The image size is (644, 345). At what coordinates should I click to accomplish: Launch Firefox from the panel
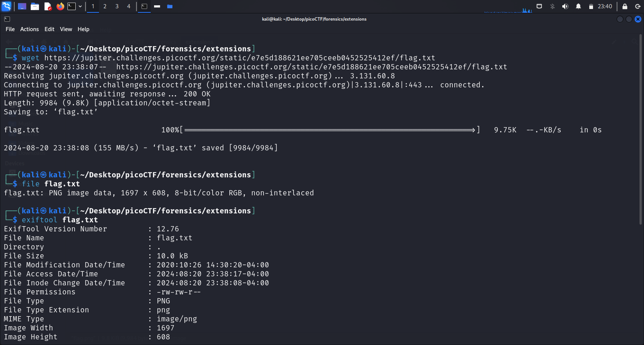pyautogui.click(x=60, y=6)
